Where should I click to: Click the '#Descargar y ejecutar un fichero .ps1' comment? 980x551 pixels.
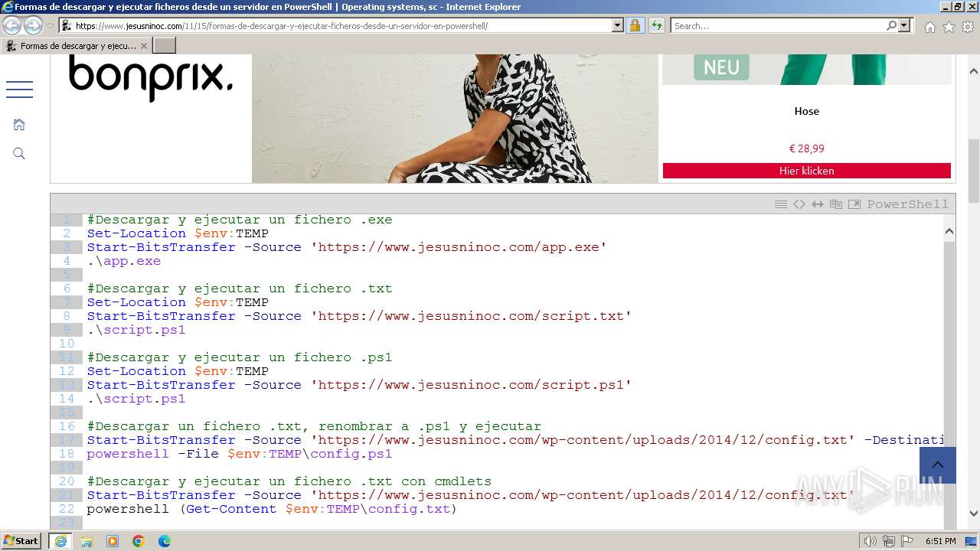pos(240,357)
